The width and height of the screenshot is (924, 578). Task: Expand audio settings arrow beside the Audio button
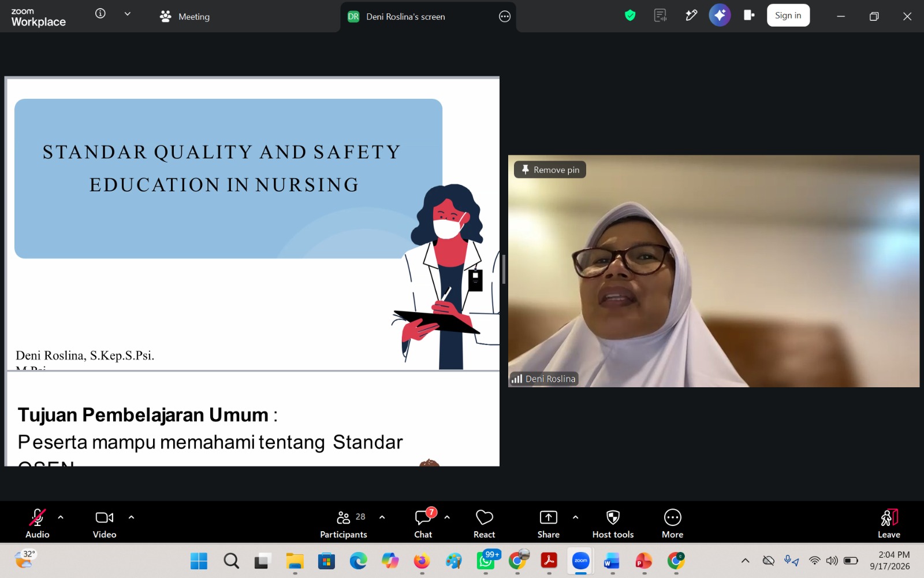61,517
